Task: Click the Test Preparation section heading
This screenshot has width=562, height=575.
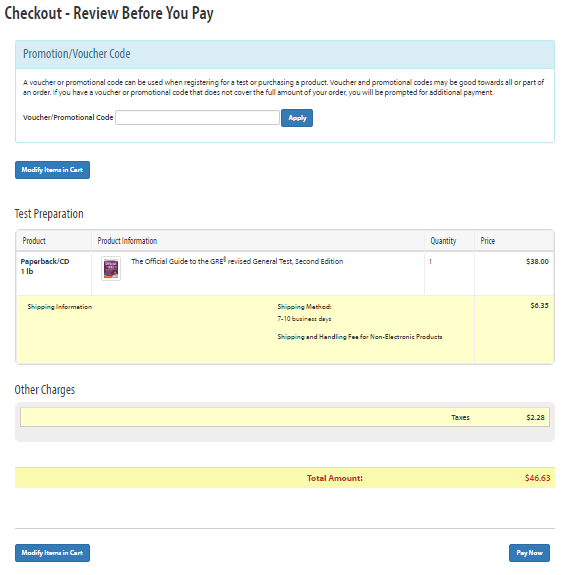Action: coord(49,214)
